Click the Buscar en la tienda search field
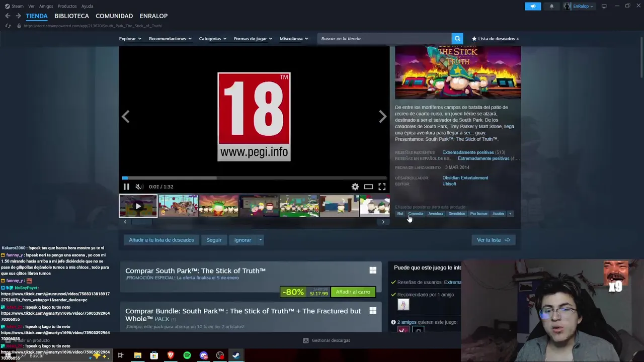This screenshot has width=644, height=362. click(x=385, y=39)
